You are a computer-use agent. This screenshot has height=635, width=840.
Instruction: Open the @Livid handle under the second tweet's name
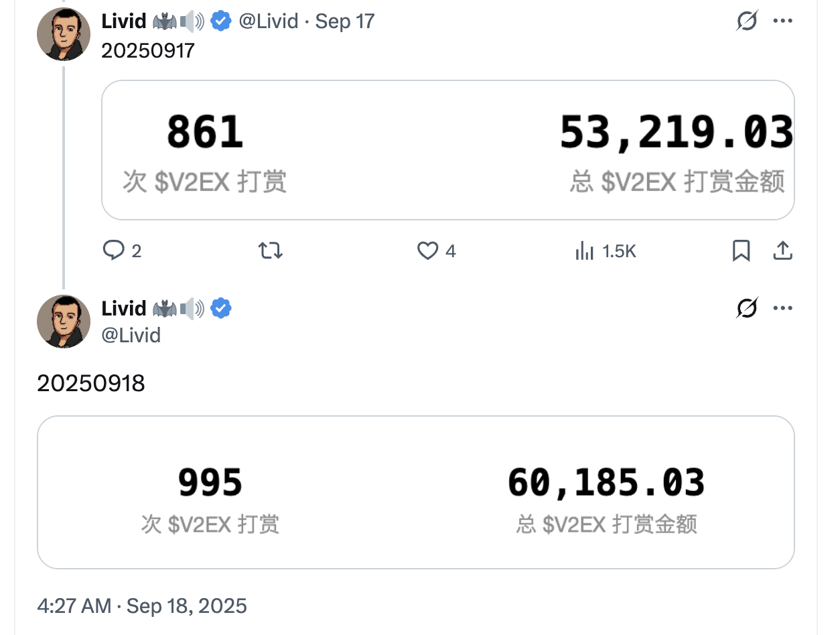(131, 334)
